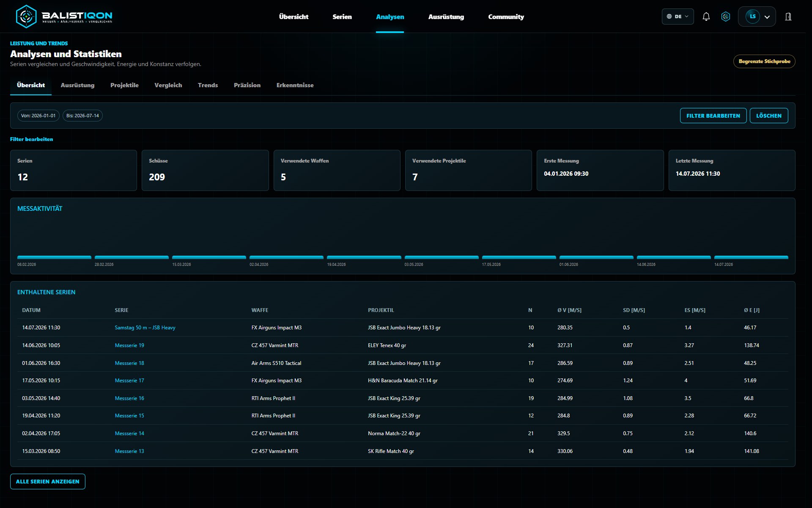Expand the user menu chevron
The height and width of the screenshot is (508, 812).
pos(767,17)
